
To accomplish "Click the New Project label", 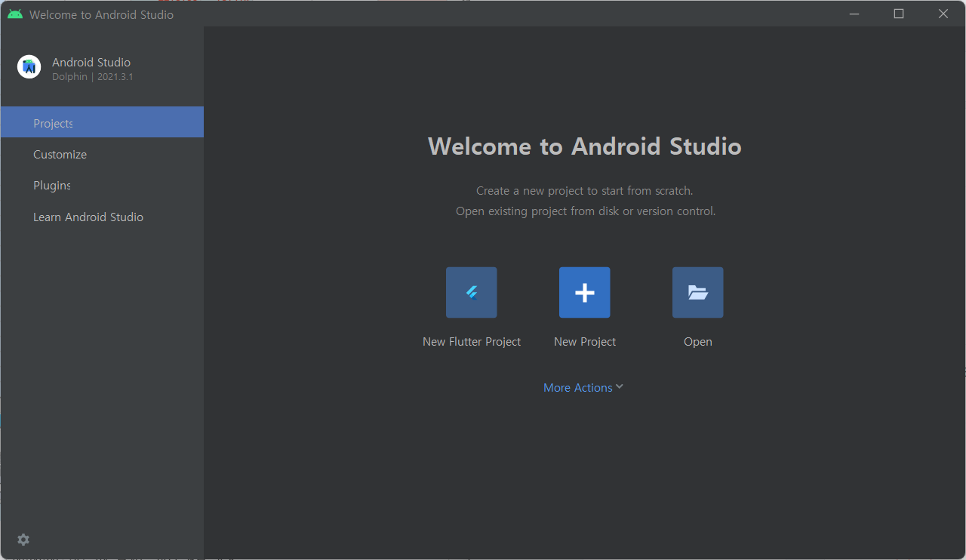I will click(585, 342).
